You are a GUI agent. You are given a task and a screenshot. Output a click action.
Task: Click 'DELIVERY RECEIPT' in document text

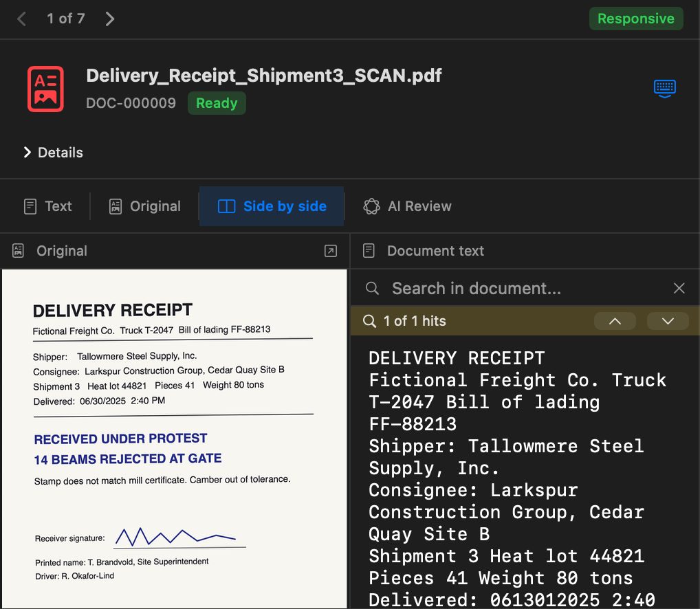(457, 358)
